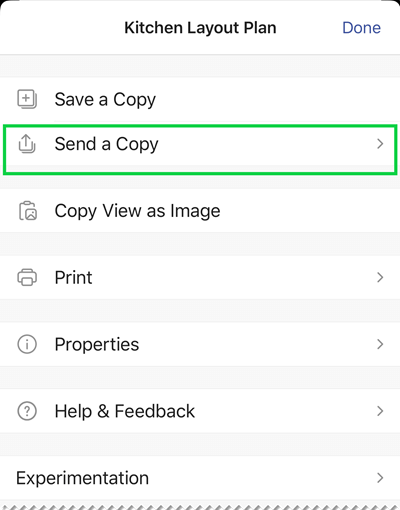Choose the Copy View as Image label
The height and width of the screenshot is (510, 400).
(x=137, y=211)
